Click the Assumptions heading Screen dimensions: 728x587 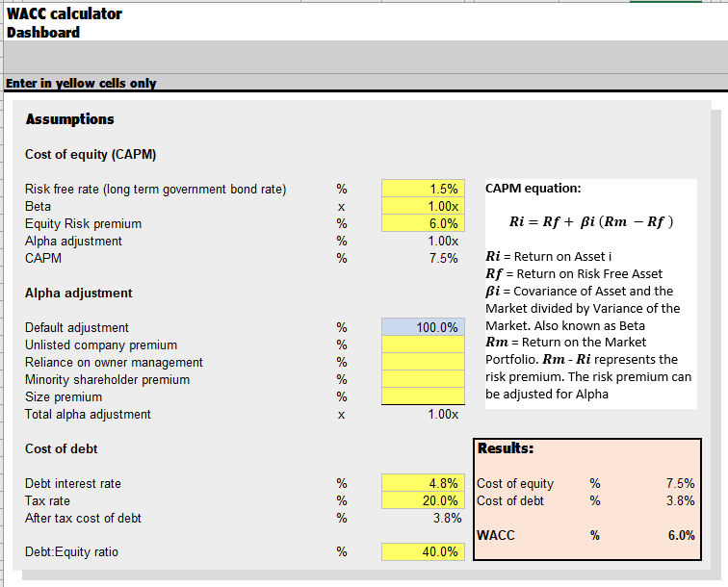[69, 119]
